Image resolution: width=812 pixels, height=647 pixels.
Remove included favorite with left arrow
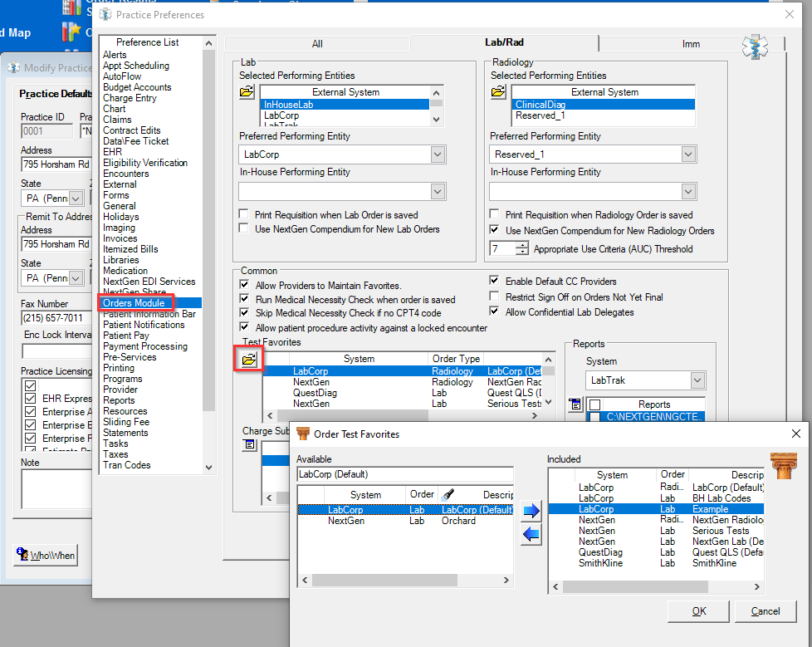click(531, 534)
